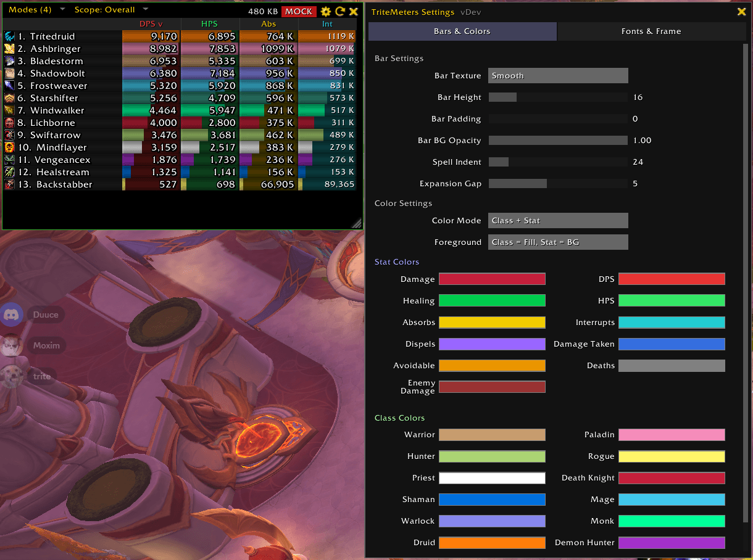Click the Absorbs yellow color swatch
Image resolution: width=753 pixels, height=560 pixels.
tap(492, 323)
